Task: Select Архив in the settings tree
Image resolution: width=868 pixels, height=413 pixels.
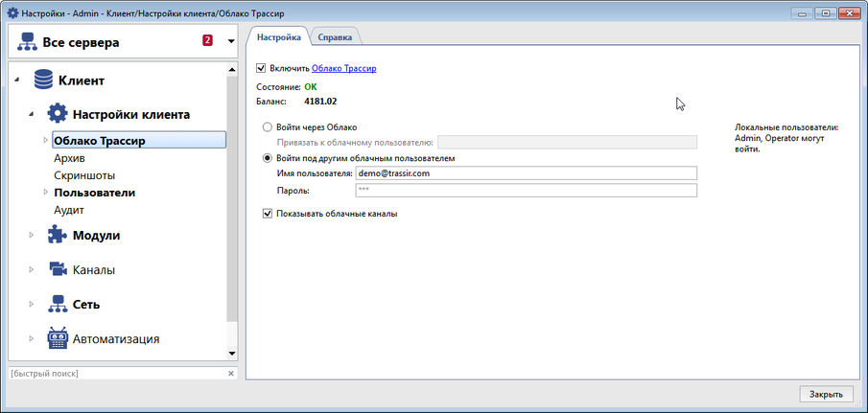Action: pyautogui.click(x=69, y=158)
